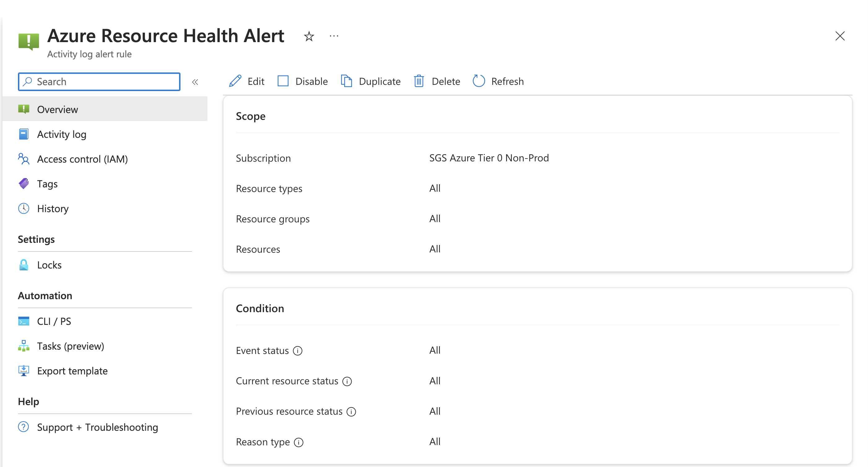This screenshot has height=467, width=868.
Task: Click the Edit pencil icon
Action: (235, 81)
